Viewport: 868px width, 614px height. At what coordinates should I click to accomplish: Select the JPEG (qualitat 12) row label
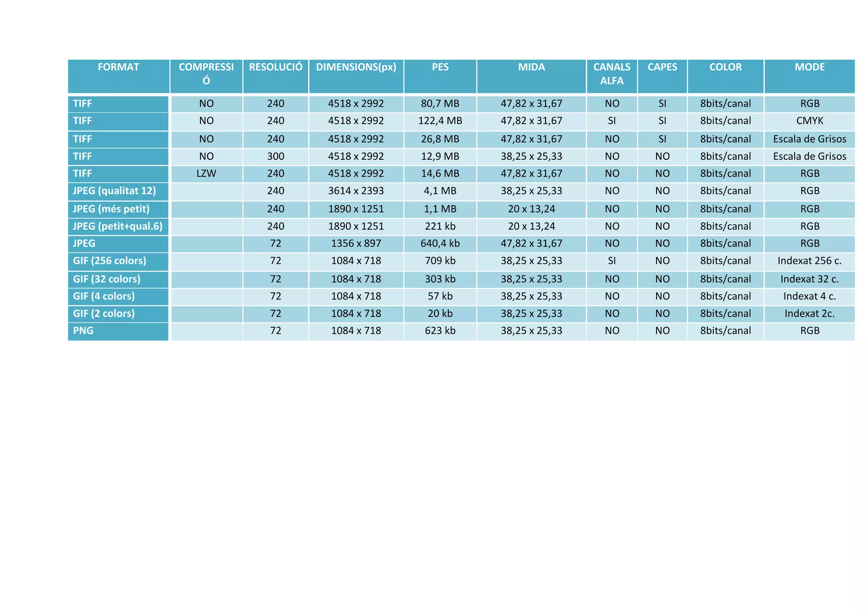(114, 191)
